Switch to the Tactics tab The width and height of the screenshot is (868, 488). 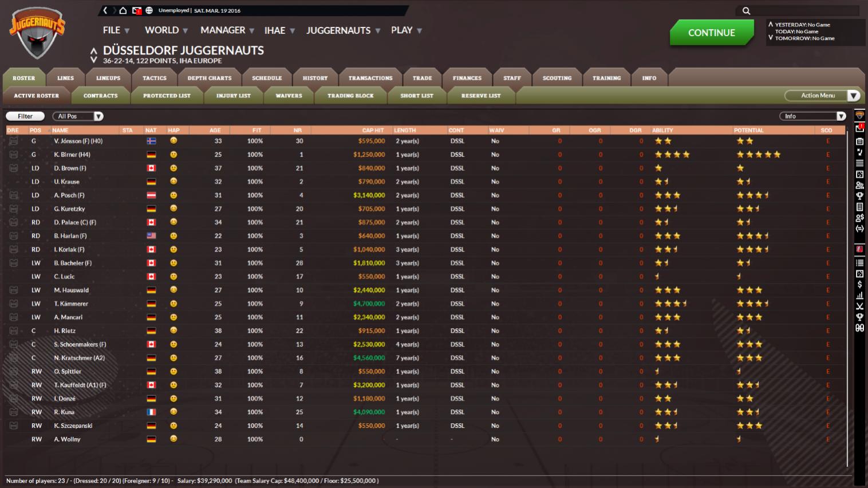[155, 78]
